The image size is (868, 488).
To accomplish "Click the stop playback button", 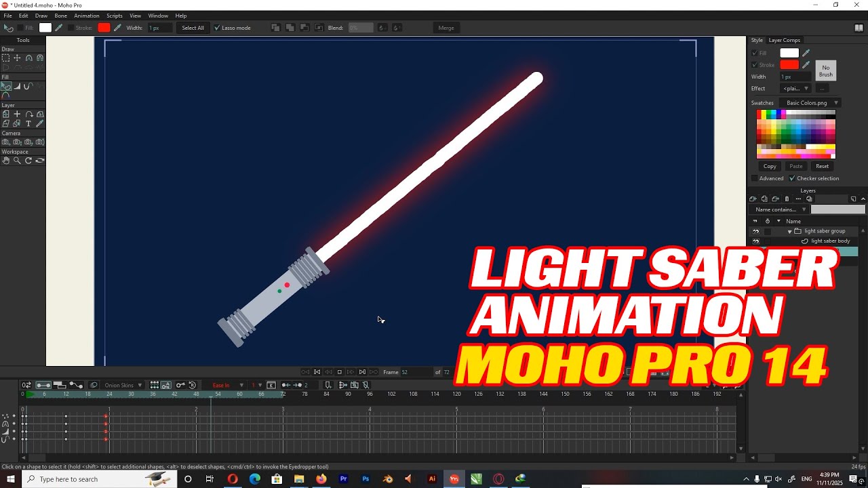I will (x=340, y=372).
